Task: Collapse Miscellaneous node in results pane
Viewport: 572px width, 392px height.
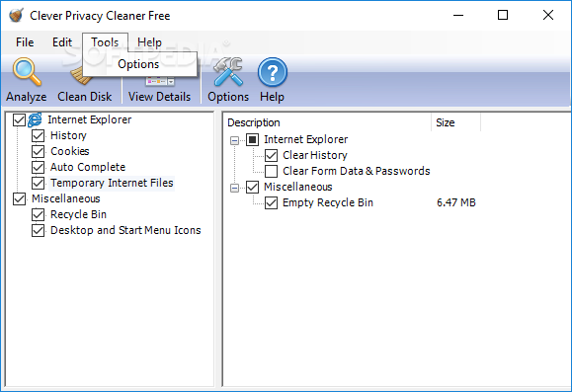Action: pos(234,188)
